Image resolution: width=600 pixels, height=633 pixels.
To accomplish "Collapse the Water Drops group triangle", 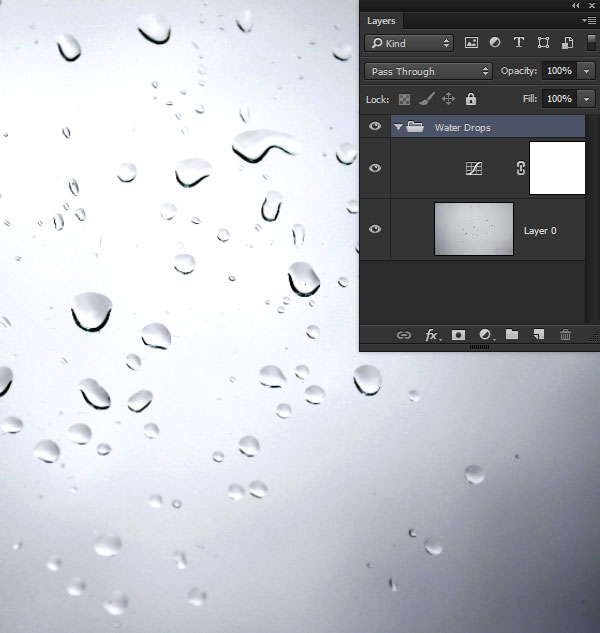I will (398, 127).
